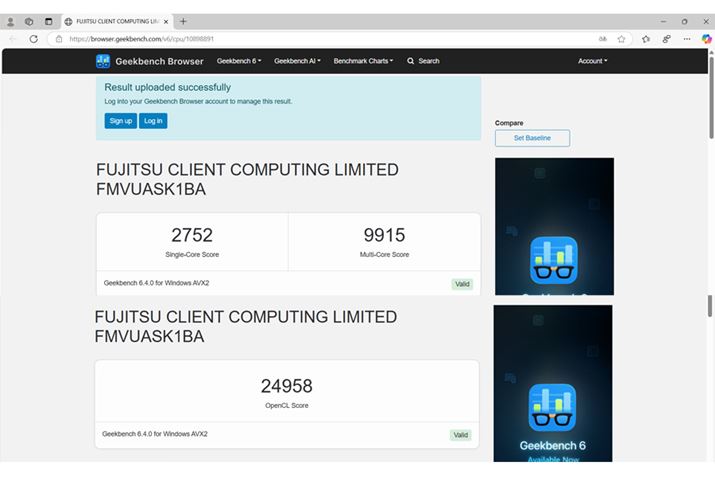
Task: Click Geekbench 6.4.0 text under CPU scores
Action: [x=156, y=283]
